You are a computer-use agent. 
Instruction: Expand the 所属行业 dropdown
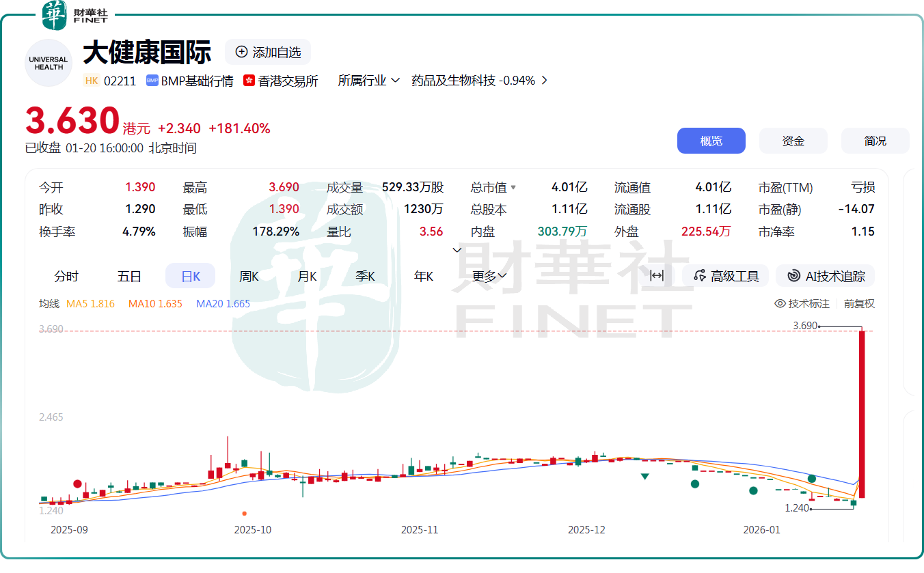[x=368, y=81]
